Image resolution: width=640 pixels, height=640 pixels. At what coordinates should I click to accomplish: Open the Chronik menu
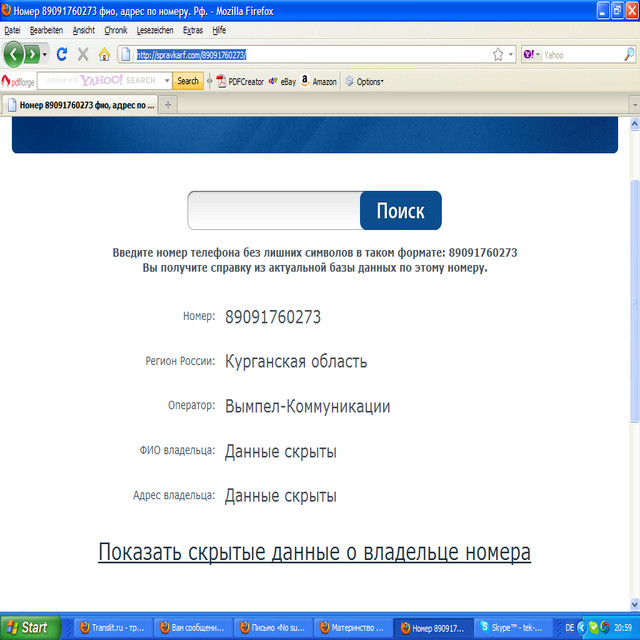[116, 30]
